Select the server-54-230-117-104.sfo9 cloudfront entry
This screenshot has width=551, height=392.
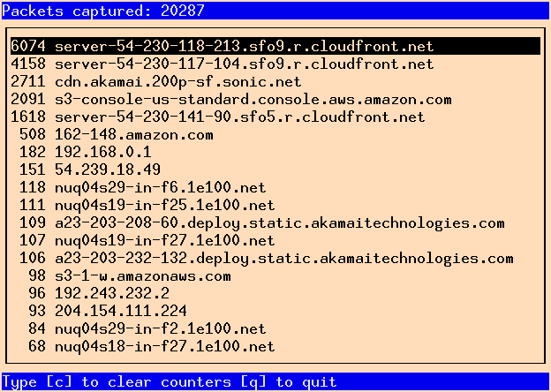(275, 64)
